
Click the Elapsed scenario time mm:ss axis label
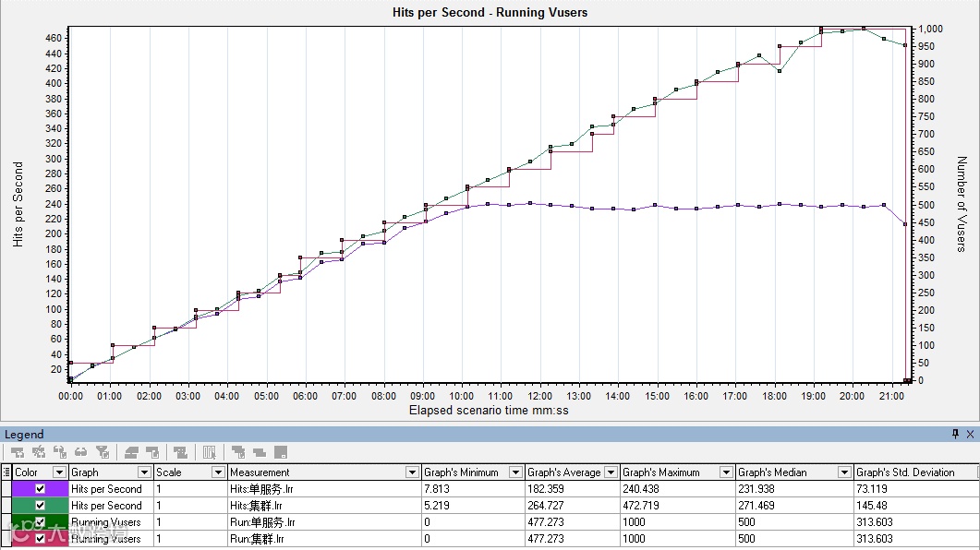pos(489,410)
